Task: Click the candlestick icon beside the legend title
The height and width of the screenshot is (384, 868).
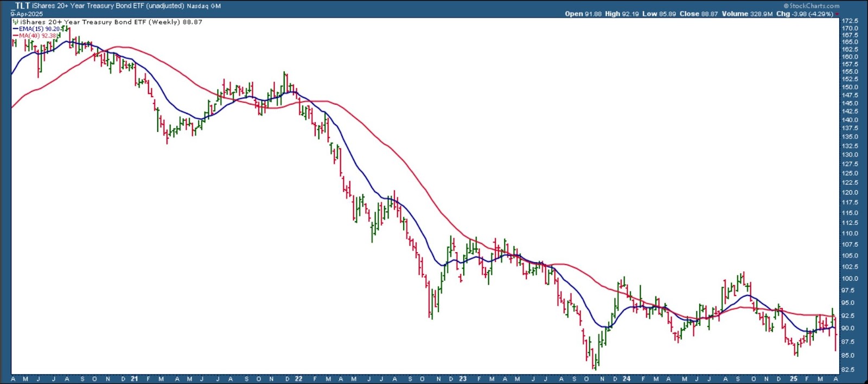Action: tap(16, 22)
